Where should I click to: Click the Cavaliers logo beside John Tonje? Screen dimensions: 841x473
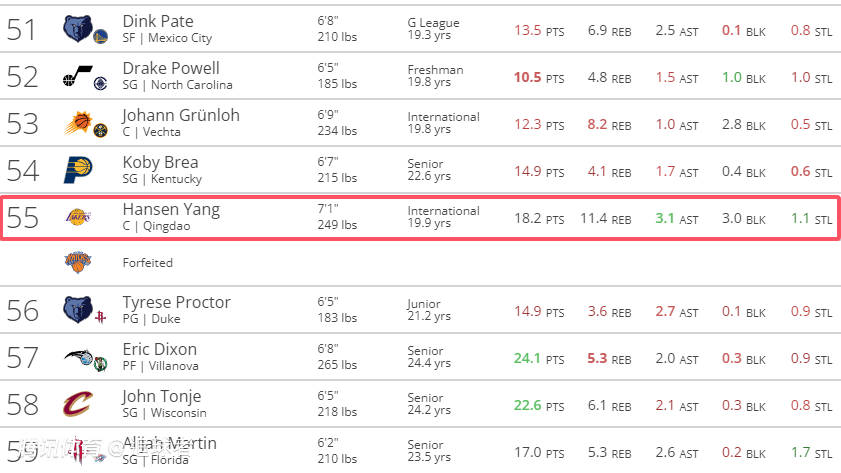coord(77,404)
